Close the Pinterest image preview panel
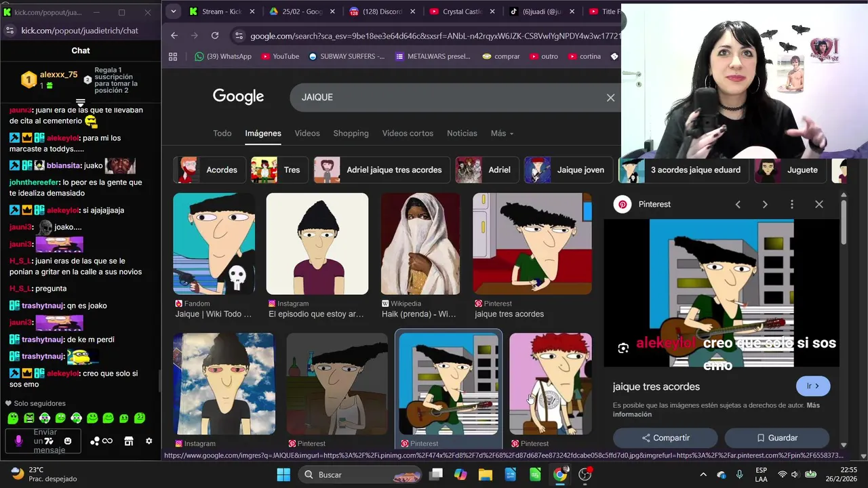The height and width of the screenshot is (488, 868). click(819, 204)
